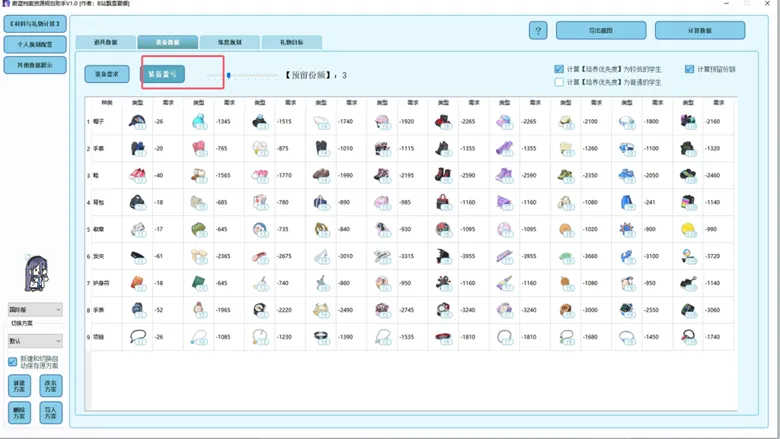Open 个人规划配置 in the sidebar
This screenshot has height=439, width=780.
coord(35,44)
